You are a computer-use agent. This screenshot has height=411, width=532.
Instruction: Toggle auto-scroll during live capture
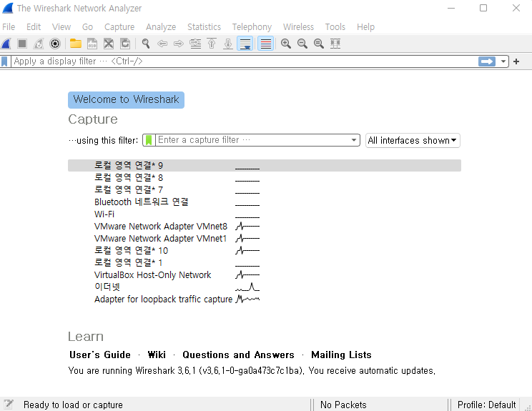click(245, 44)
